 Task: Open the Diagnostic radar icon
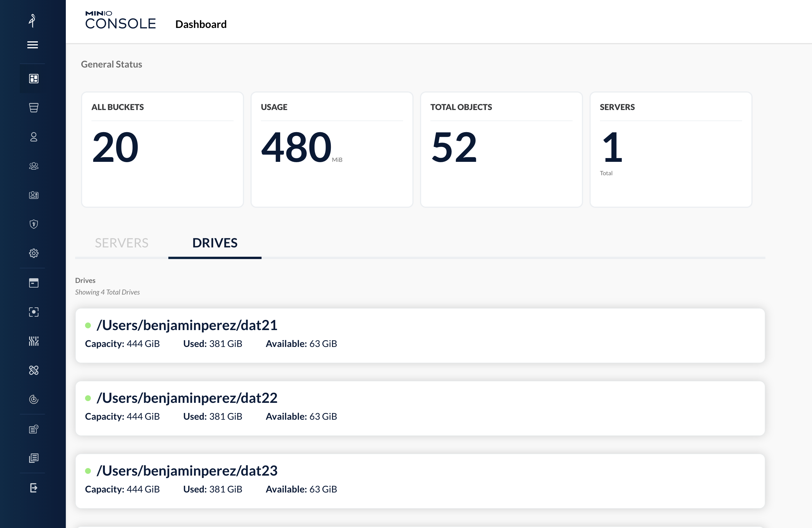tap(33, 399)
